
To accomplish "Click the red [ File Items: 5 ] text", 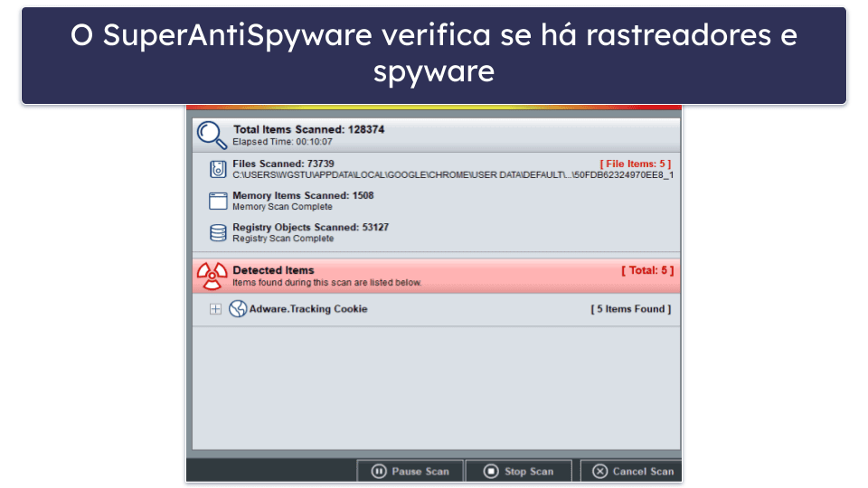I will 636,164.
